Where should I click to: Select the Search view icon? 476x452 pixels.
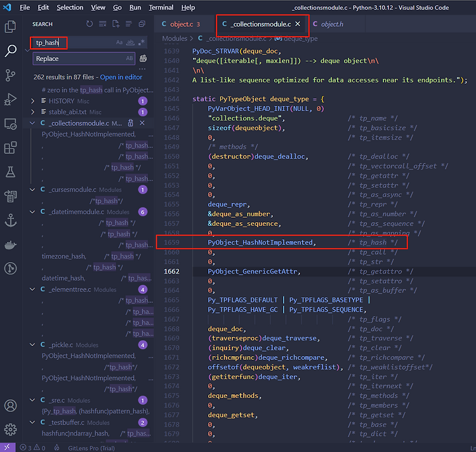pyautogui.click(x=10, y=51)
